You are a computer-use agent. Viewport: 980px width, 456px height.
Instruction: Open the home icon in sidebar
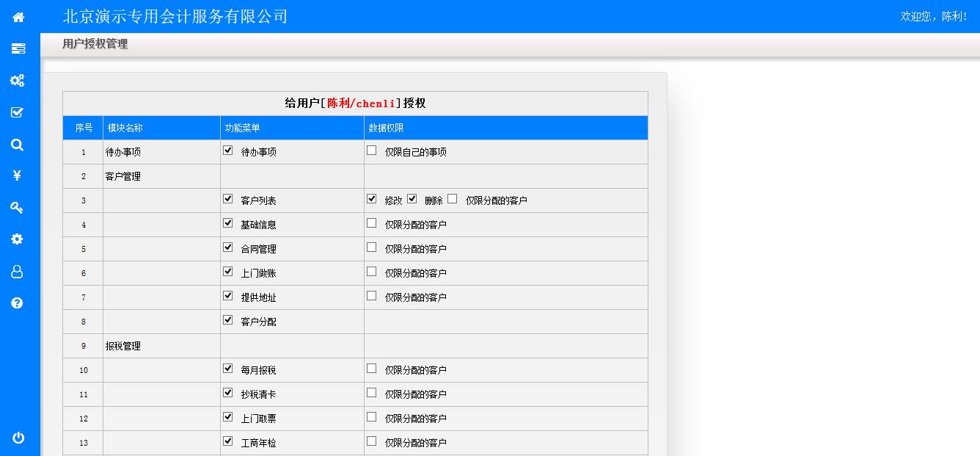click(18, 17)
